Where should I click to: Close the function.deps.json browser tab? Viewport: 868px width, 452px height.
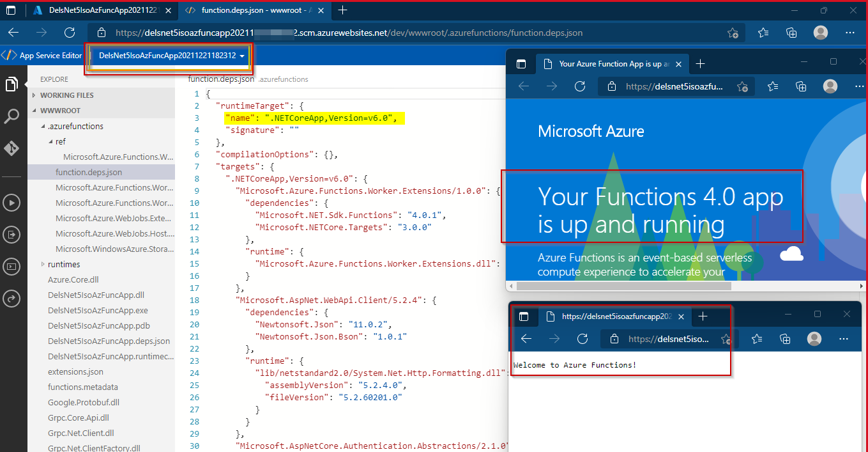point(322,10)
